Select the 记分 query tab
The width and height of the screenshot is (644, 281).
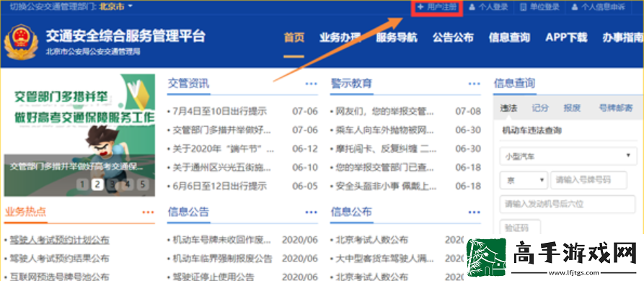(540, 108)
